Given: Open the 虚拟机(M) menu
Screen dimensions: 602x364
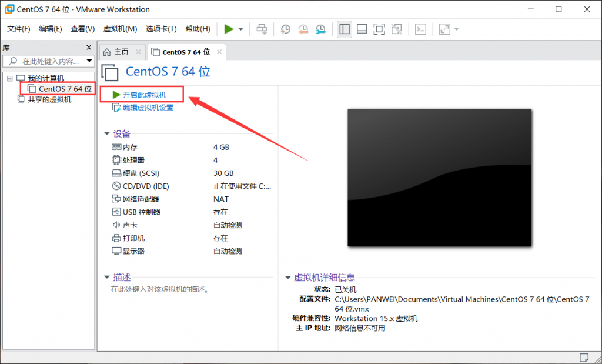Looking at the screenshot, I should [x=120, y=29].
